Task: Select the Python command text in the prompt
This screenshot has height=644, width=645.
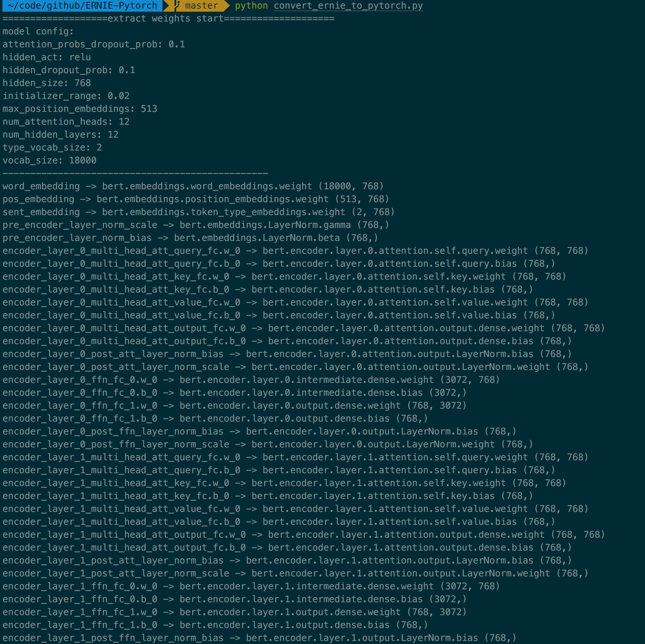Action: (x=251, y=6)
